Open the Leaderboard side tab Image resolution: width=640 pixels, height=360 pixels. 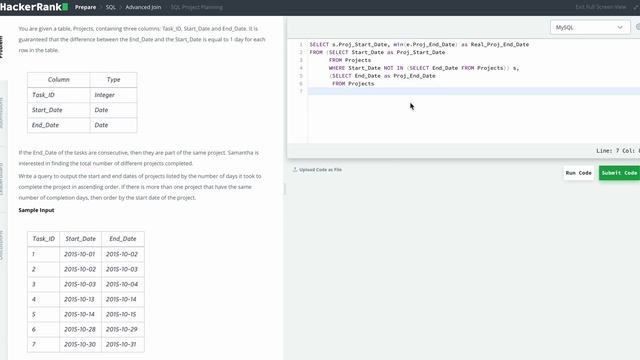[x=2, y=179]
